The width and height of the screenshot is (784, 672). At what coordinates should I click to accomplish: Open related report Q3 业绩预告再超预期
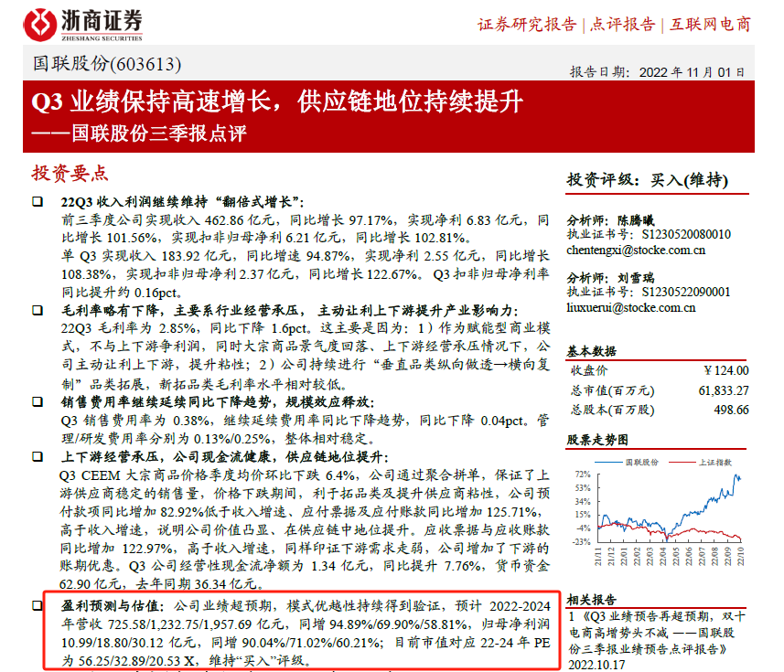[657, 633]
